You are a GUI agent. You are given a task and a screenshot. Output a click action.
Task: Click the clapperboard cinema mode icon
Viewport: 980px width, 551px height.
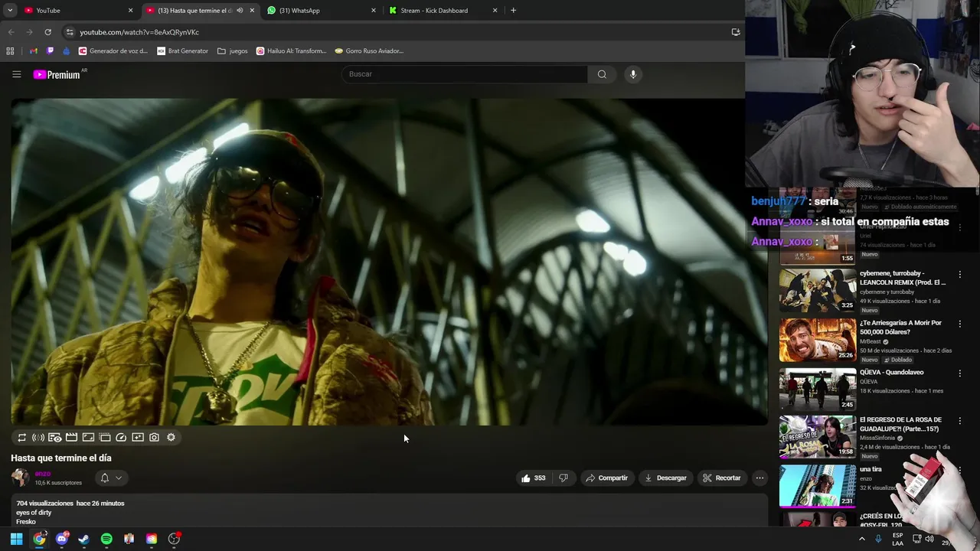click(x=71, y=438)
